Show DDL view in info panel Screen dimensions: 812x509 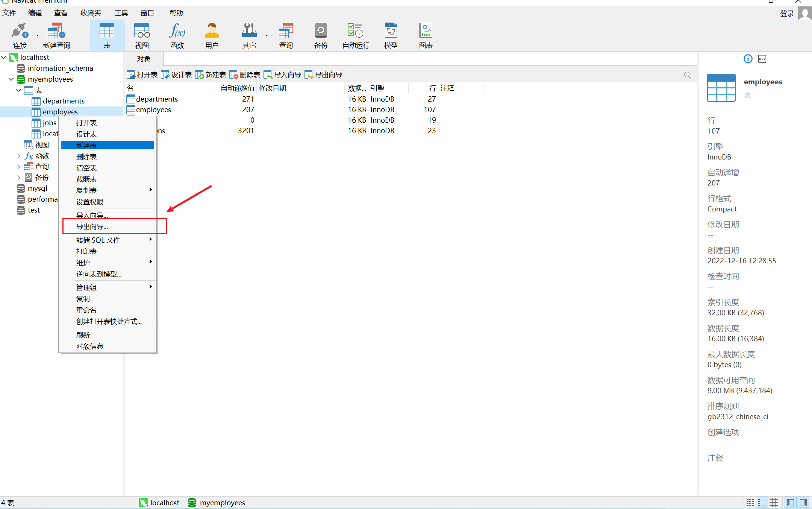pyautogui.click(x=762, y=59)
